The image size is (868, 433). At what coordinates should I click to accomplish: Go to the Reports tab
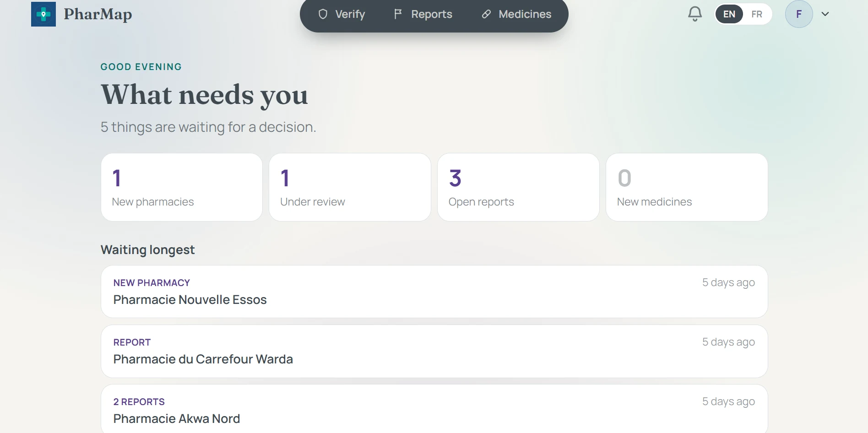[x=423, y=14]
